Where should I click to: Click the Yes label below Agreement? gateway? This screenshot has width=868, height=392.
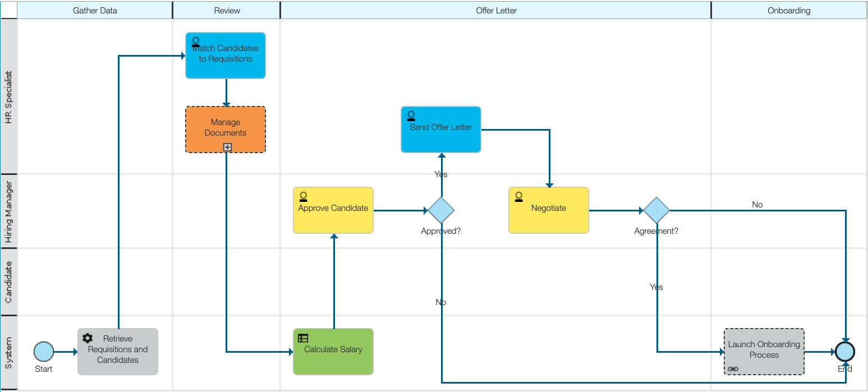tap(656, 287)
